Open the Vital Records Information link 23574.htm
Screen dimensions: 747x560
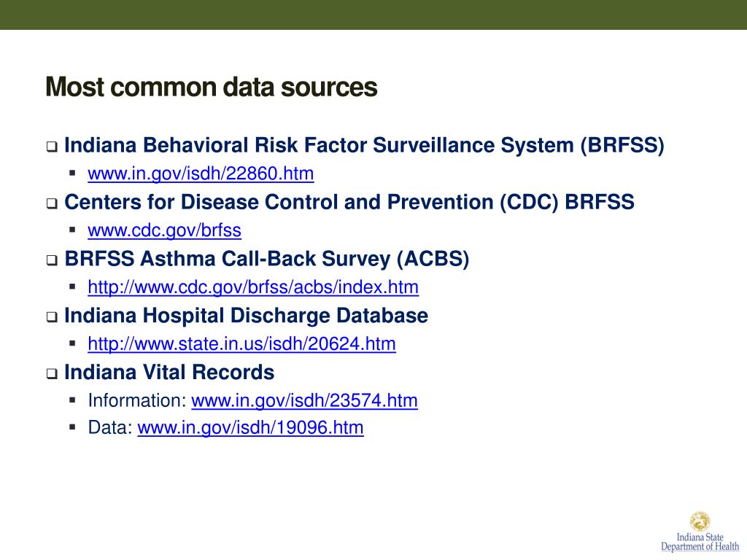click(304, 400)
